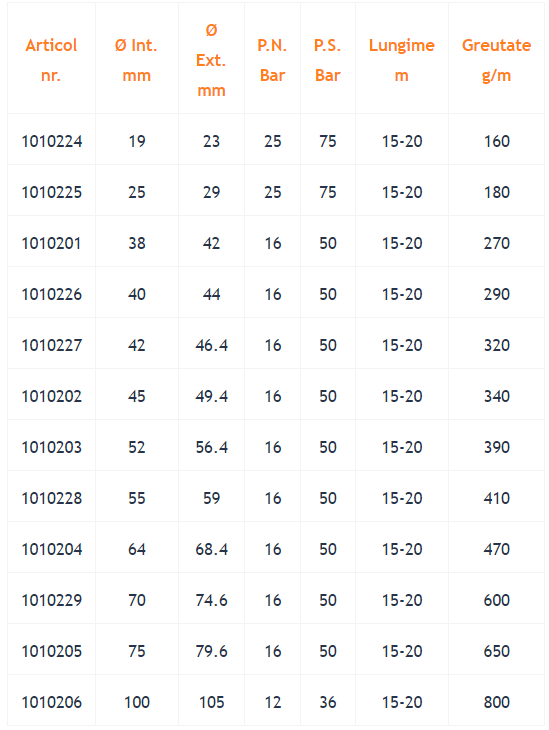
Task: Click the Greutate g/m header
Action: 496,60
